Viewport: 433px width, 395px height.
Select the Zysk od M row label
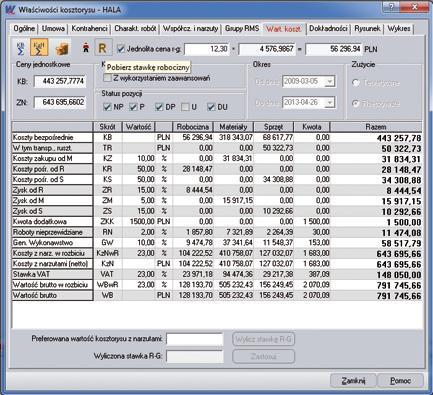[52, 200]
